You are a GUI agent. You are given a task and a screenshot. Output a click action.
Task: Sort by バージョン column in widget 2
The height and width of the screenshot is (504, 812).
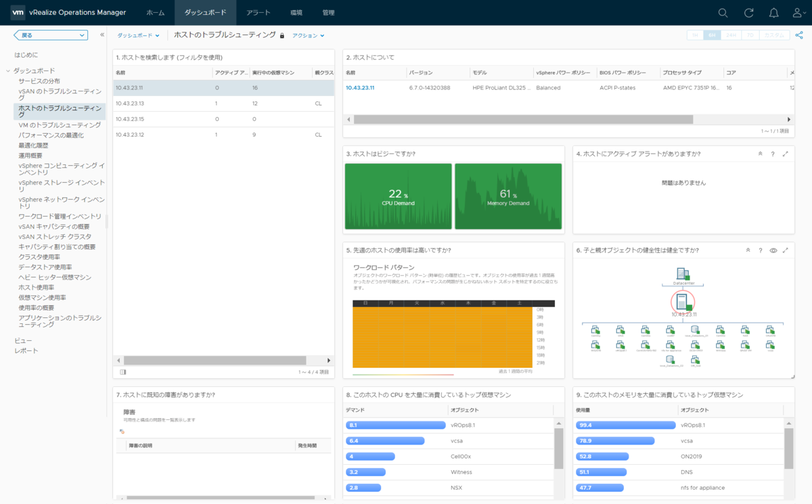(x=437, y=72)
